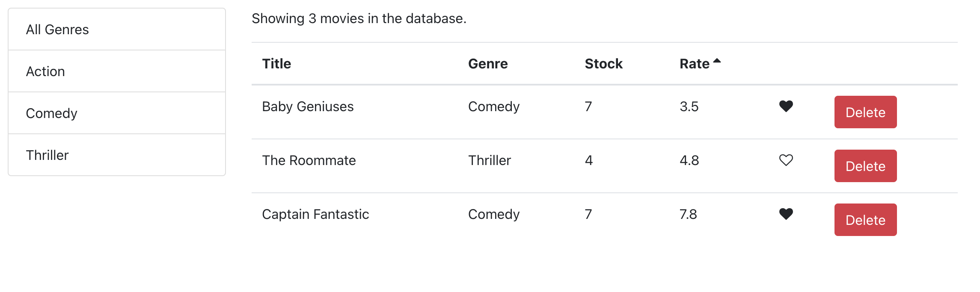Filter movies by Action genre
Screen dimensions: 980x292
[x=117, y=71]
